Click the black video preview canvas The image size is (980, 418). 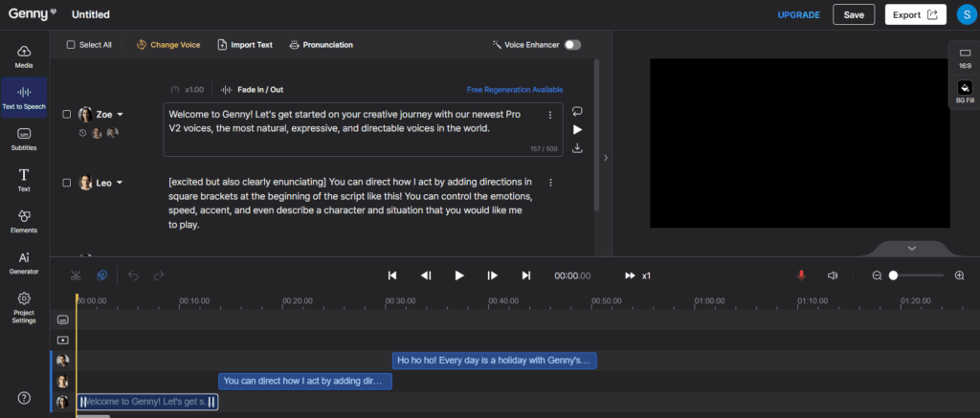[x=799, y=143]
